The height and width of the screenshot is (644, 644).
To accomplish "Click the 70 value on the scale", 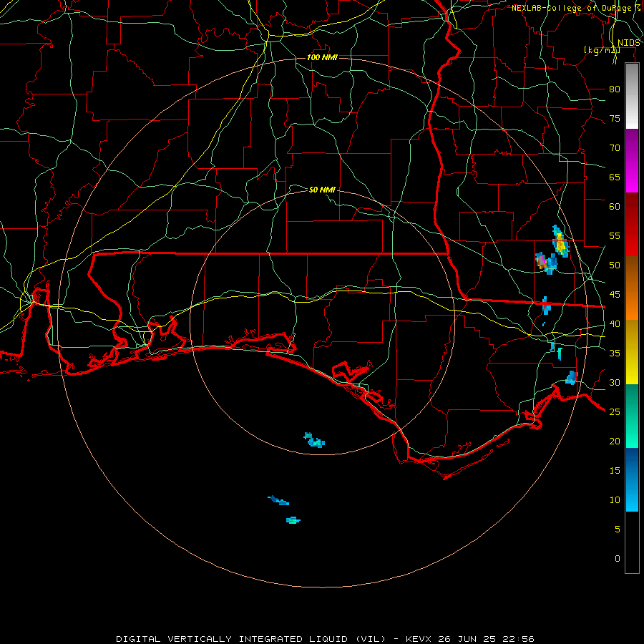I will (615, 148).
